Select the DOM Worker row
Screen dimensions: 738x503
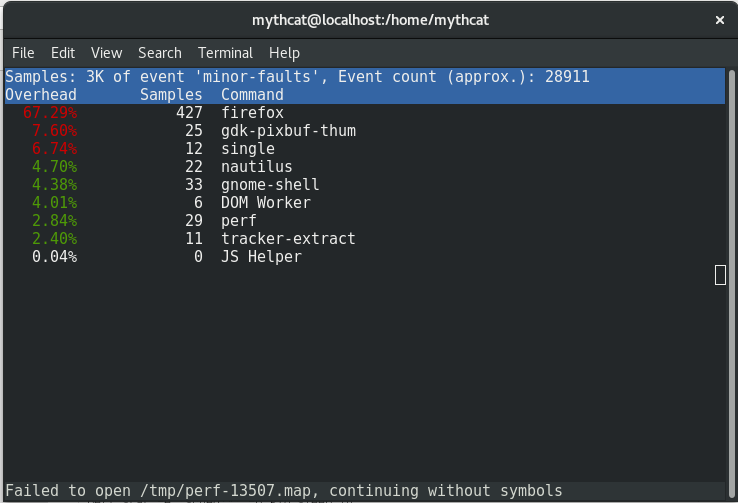[365, 203]
